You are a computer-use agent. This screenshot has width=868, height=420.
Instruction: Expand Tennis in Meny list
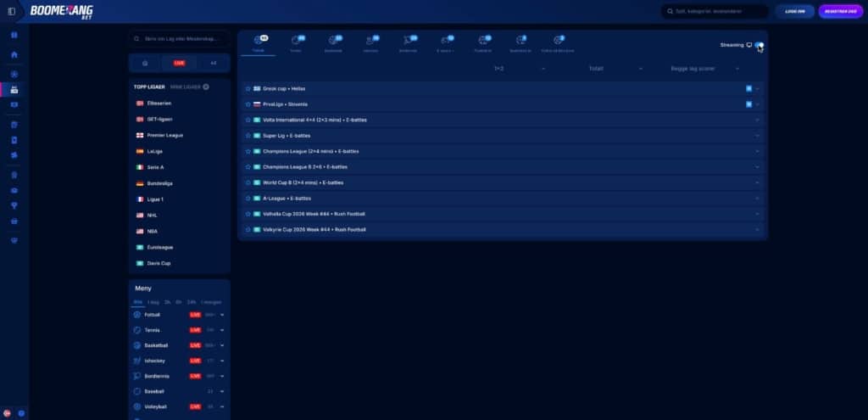[x=222, y=330]
